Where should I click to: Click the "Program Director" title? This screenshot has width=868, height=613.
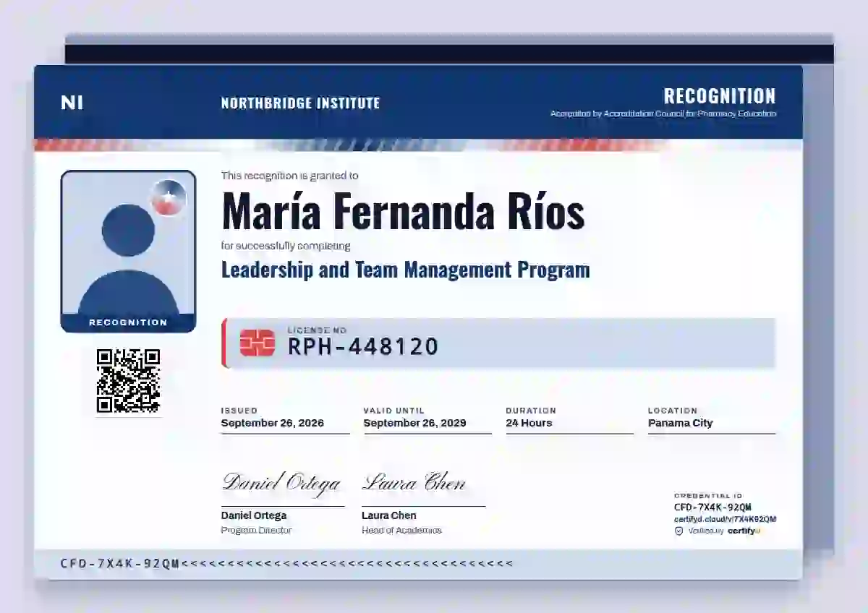(256, 531)
